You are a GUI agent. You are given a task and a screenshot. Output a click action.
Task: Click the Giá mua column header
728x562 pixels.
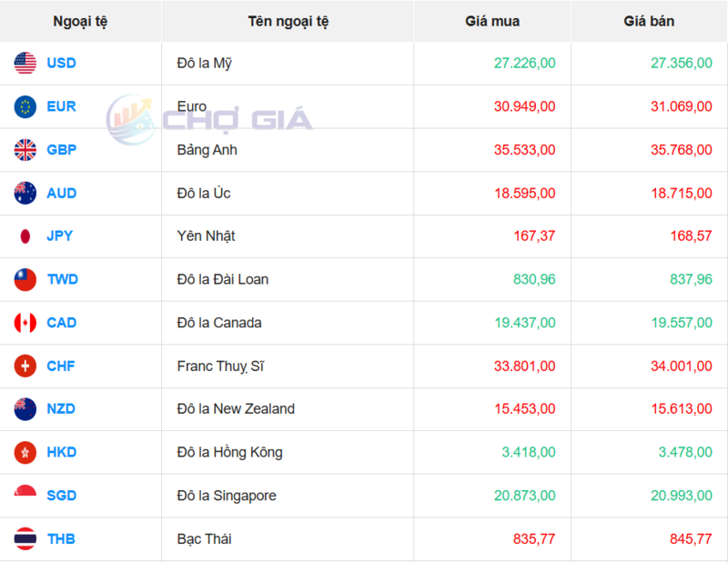(x=492, y=21)
